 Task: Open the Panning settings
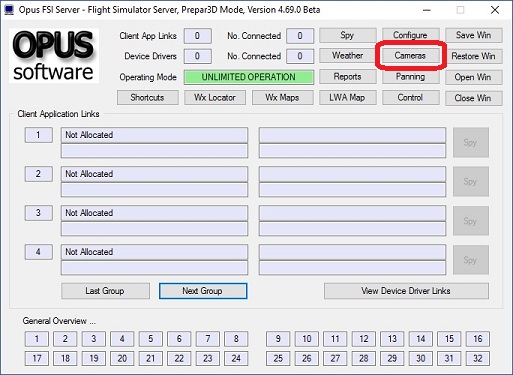tap(410, 77)
